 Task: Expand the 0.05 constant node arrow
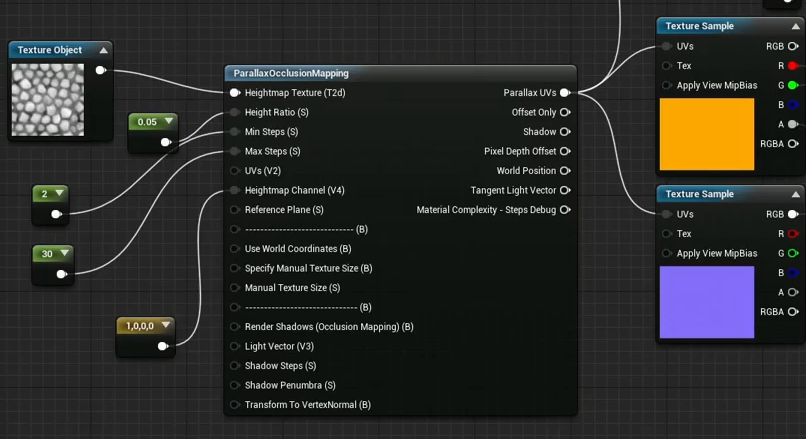click(x=169, y=122)
